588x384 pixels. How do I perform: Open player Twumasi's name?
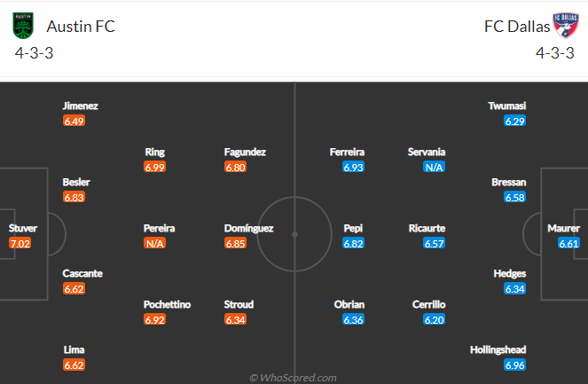point(507,106)
